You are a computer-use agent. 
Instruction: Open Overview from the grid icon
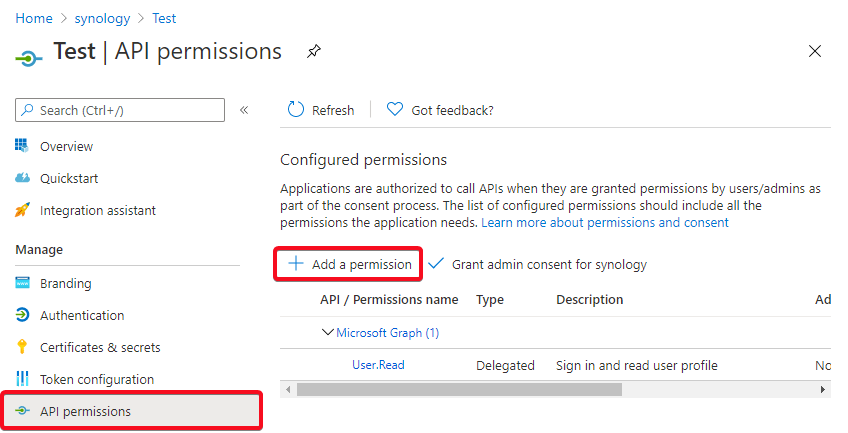pyautogui.click(x=22, y=145)
